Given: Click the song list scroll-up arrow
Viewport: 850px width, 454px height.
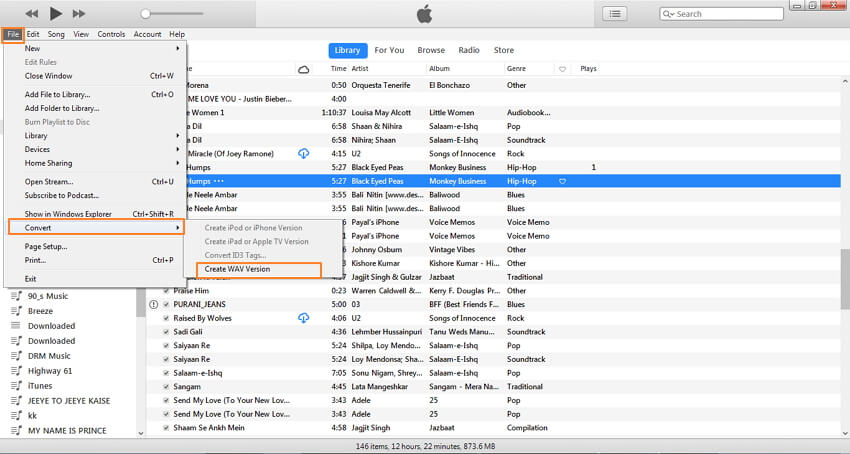Looking at the screenshot, I should pos(845,82).
